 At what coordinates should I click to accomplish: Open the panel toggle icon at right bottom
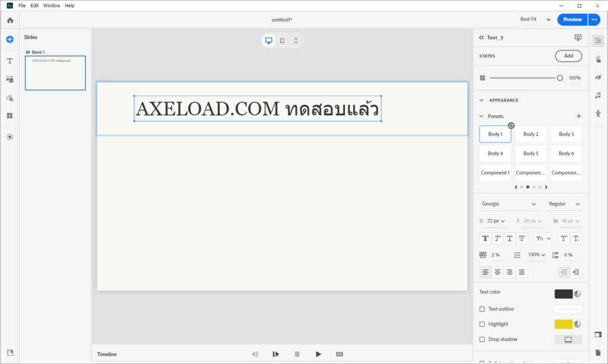(x=598, y=334)
